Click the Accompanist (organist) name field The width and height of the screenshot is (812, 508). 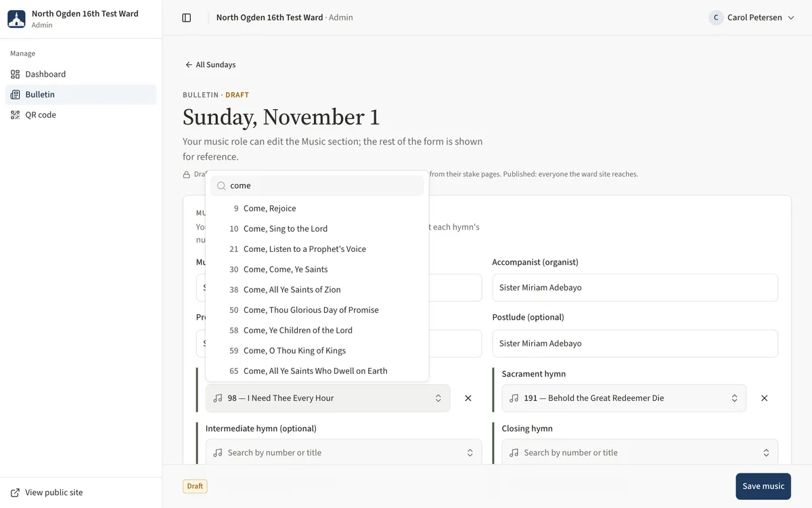(635, 287)
